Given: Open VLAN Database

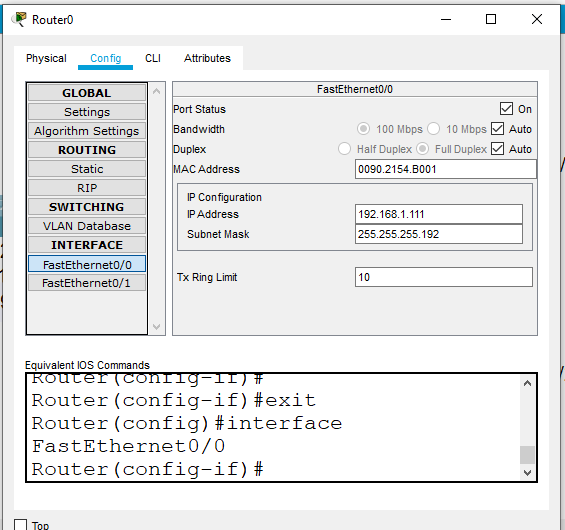Looking at the screenshot, I should coord(87,226).
